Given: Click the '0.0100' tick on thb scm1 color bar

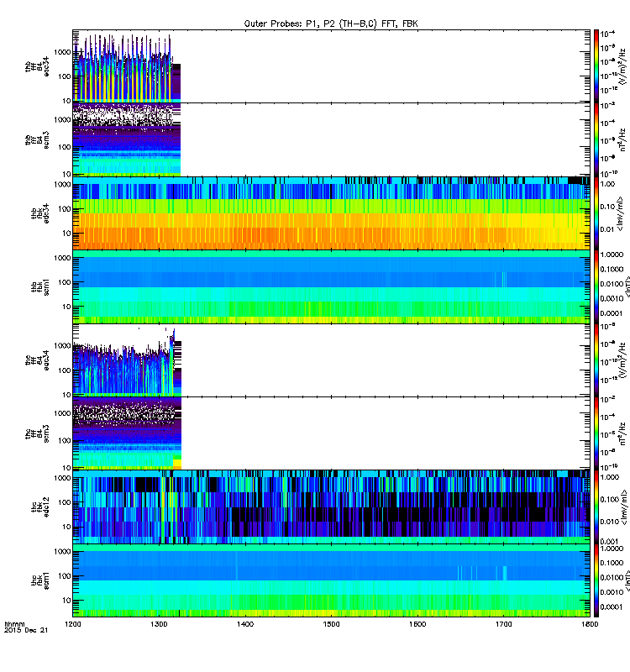Looking at the screenshot, I should [x=612, y=284].
